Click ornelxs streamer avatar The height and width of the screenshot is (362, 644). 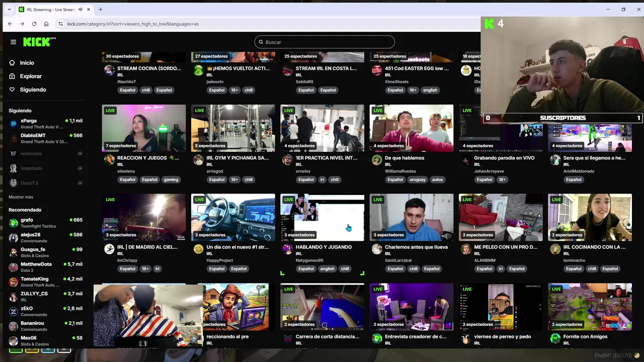coord(287,160)
